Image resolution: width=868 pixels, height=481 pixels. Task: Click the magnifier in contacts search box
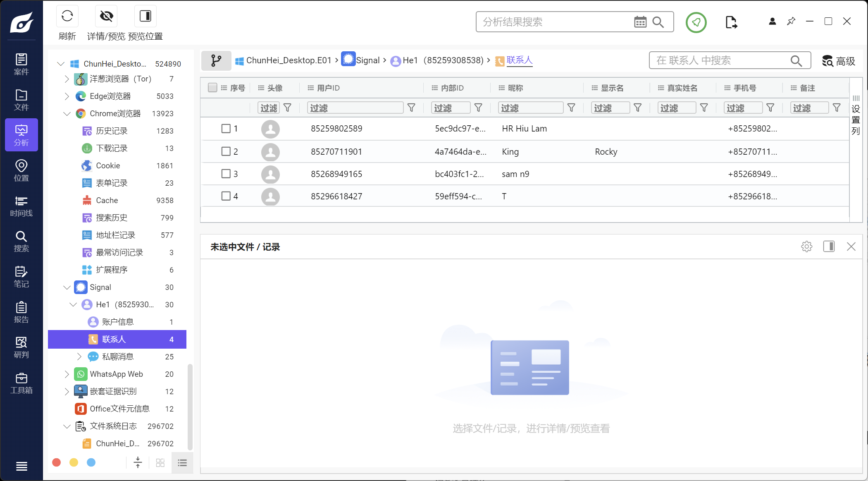click(x=796, y=61)
